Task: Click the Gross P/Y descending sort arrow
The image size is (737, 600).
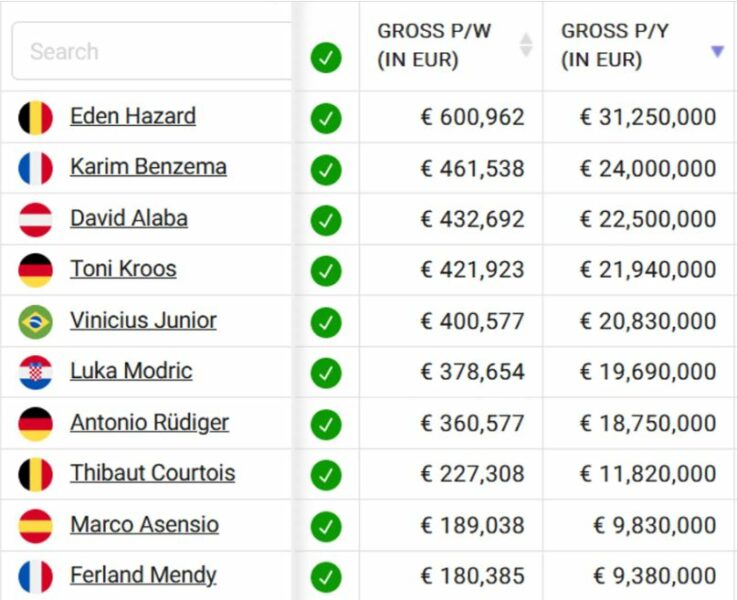Action: tap(717, 51)
